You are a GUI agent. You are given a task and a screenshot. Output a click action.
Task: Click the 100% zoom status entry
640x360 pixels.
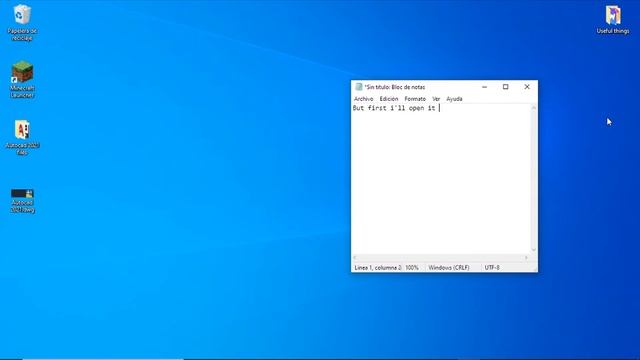pos(412,268)
